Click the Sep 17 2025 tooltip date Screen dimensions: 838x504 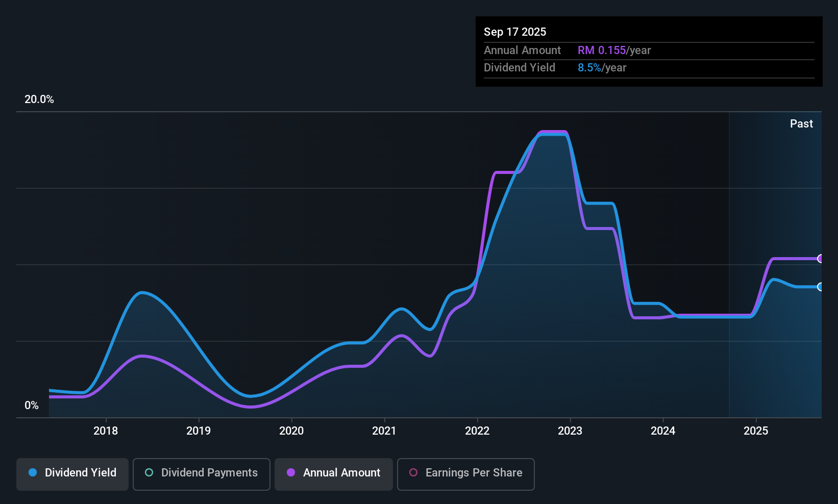(515, 32)
